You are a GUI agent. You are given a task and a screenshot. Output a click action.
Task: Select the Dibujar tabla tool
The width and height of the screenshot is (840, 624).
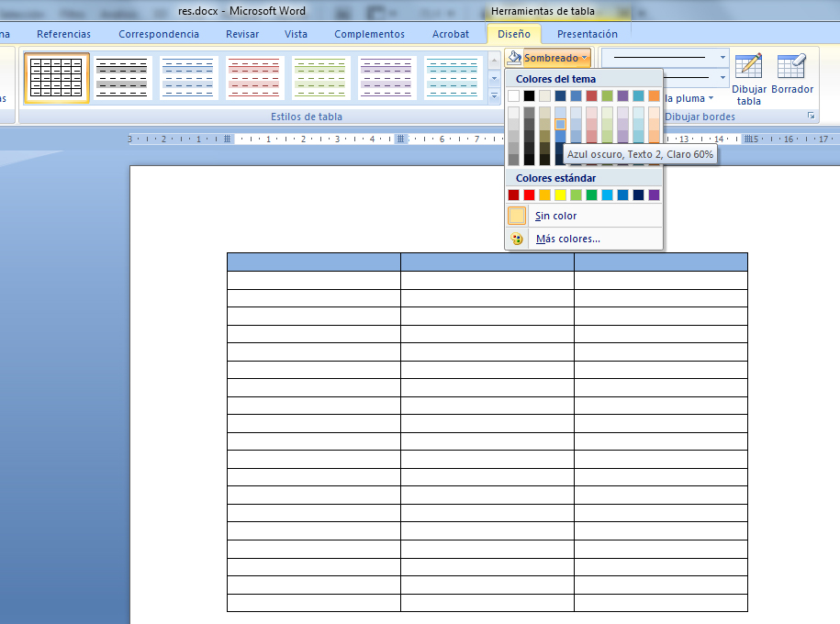click(749, 77)
